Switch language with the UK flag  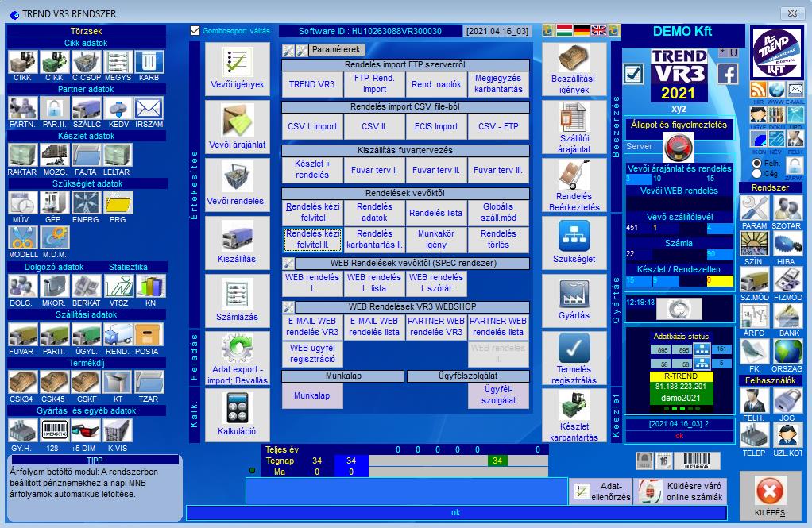pos(598,30)
